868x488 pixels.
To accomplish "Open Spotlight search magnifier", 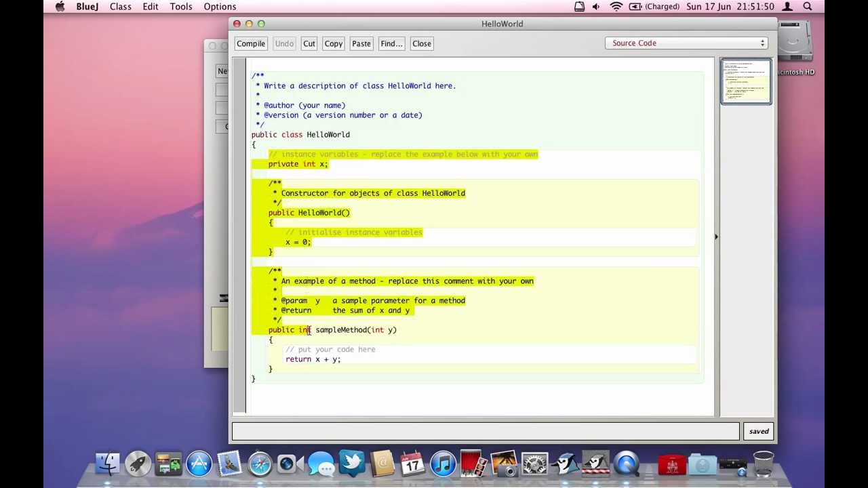I will 808,7.
